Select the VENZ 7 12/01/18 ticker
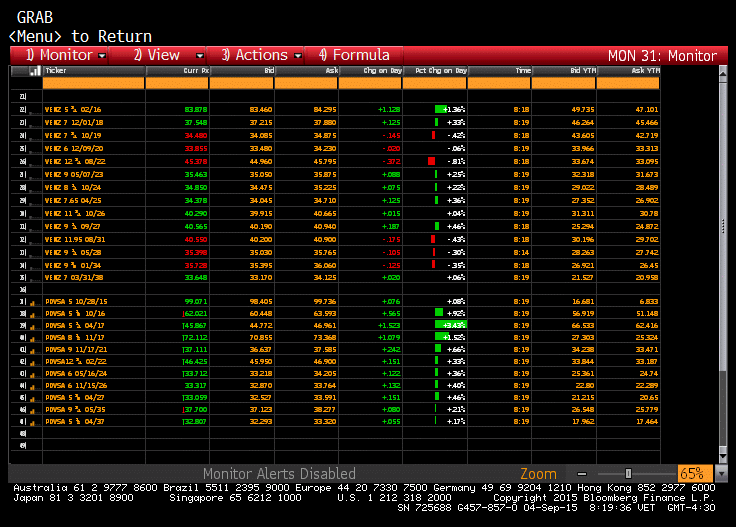This screenshot has height=527, width=736. coord(74,123)
